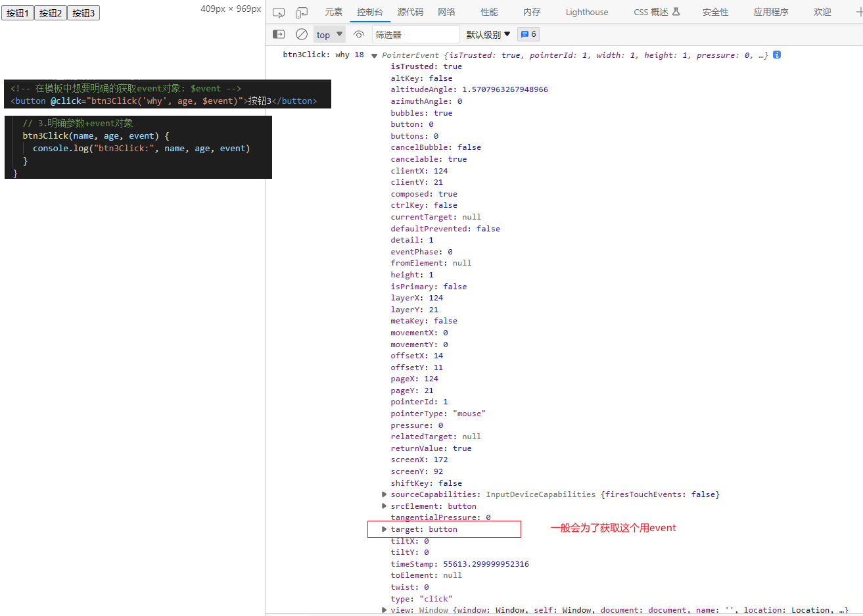Open the CSS 概述 tab
The width and height of the screenshot is (863, 616).
(657, 12)
